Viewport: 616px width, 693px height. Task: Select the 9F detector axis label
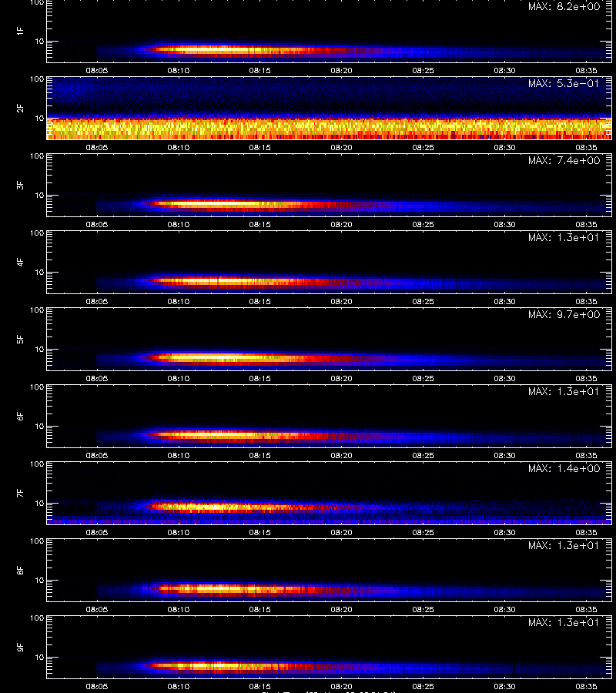(20, 647)
